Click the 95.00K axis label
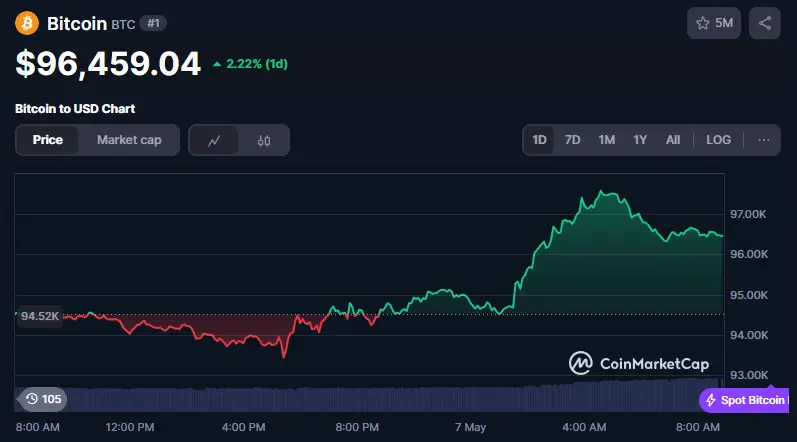 (x=749, y=295)
